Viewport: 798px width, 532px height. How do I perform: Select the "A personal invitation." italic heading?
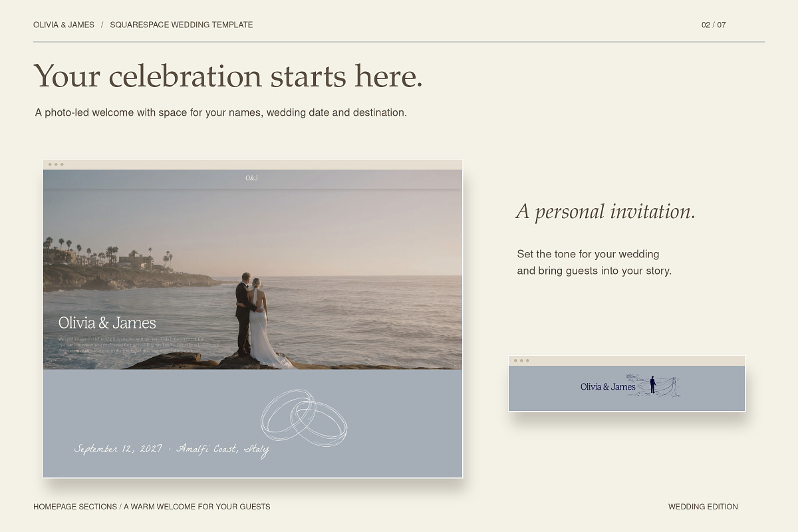606,211
